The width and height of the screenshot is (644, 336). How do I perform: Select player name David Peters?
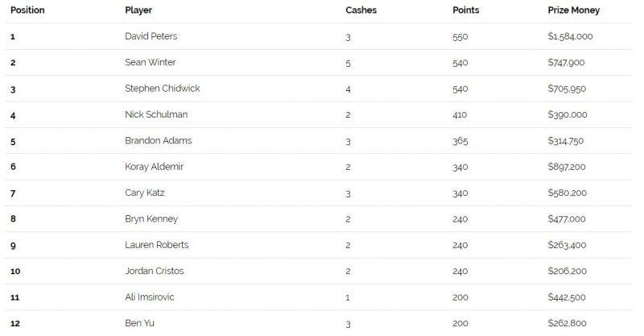point(151,36)
